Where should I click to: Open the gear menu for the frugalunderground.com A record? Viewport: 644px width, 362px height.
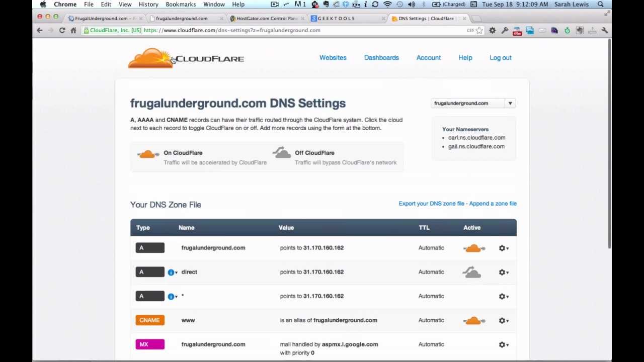(504, 248)
